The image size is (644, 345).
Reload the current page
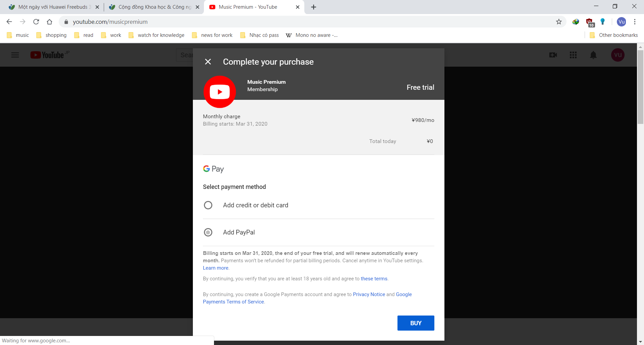coord(36,21)
